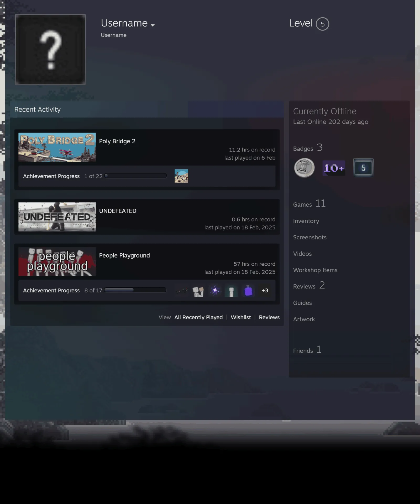Click the ragdoll holding box achievement icon
This screenshot has height=504, width=420.
[x=198, y=291]
